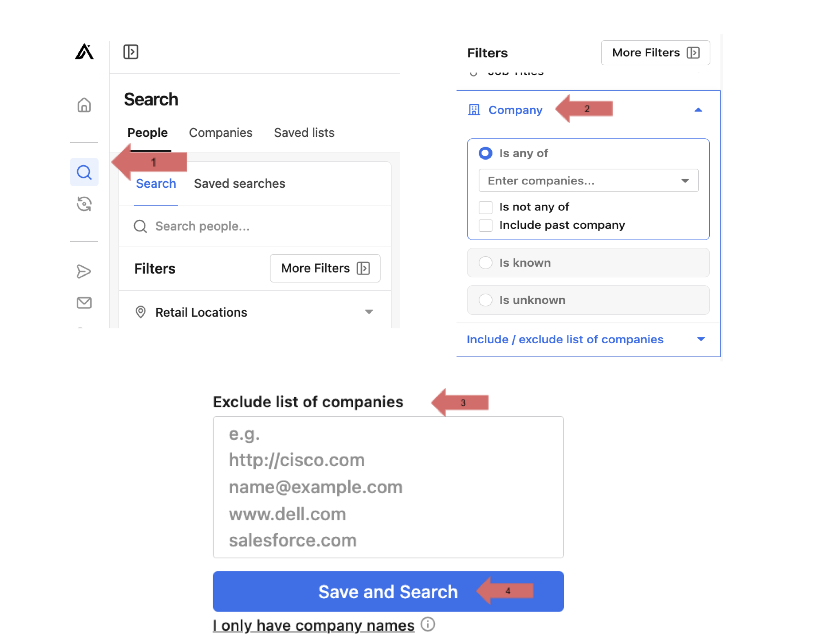Switch to the Companies tab
This screenshot has width=840, height=641.
click(x=220, y=133)
